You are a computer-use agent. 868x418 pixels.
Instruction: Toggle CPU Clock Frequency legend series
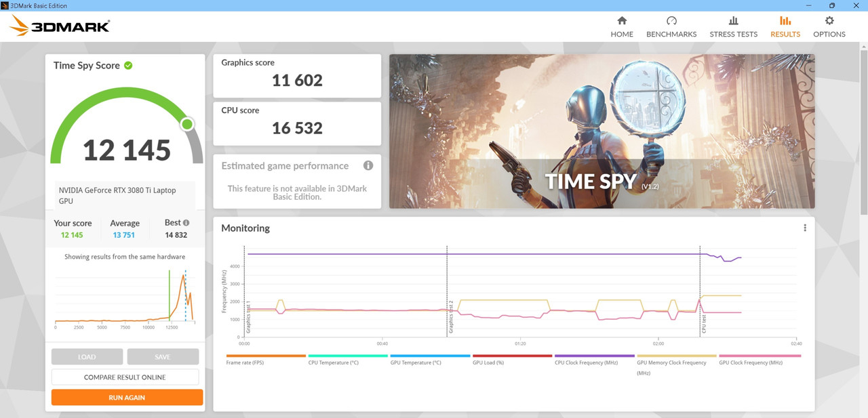pyautogui.click(x=594, y=360)
